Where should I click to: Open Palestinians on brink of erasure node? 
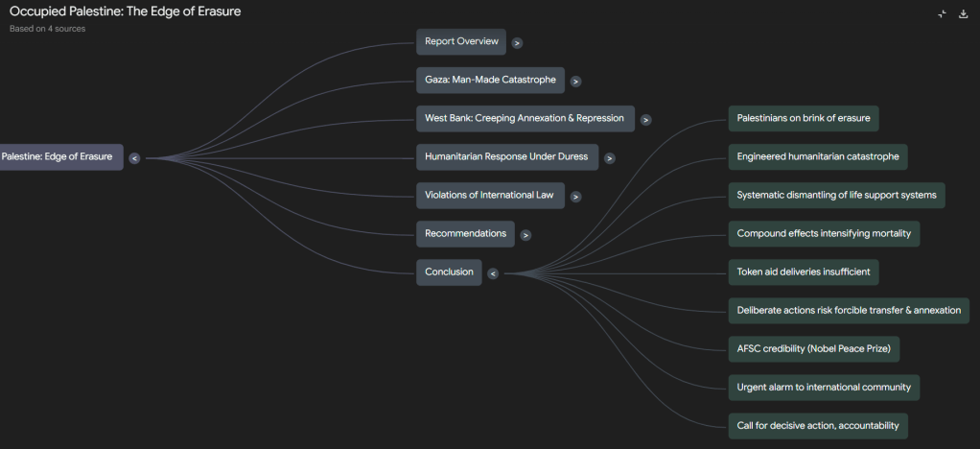click(x=803, y=118)
